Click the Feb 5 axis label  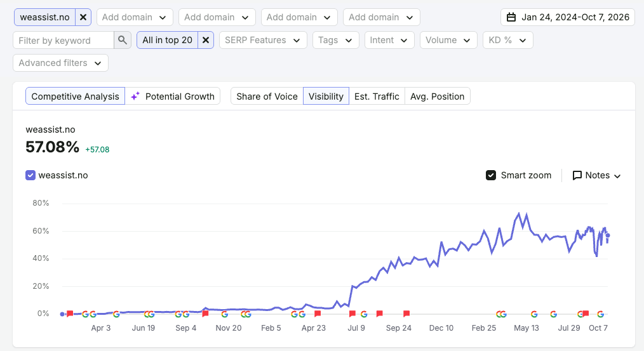(x=271, y=328)
